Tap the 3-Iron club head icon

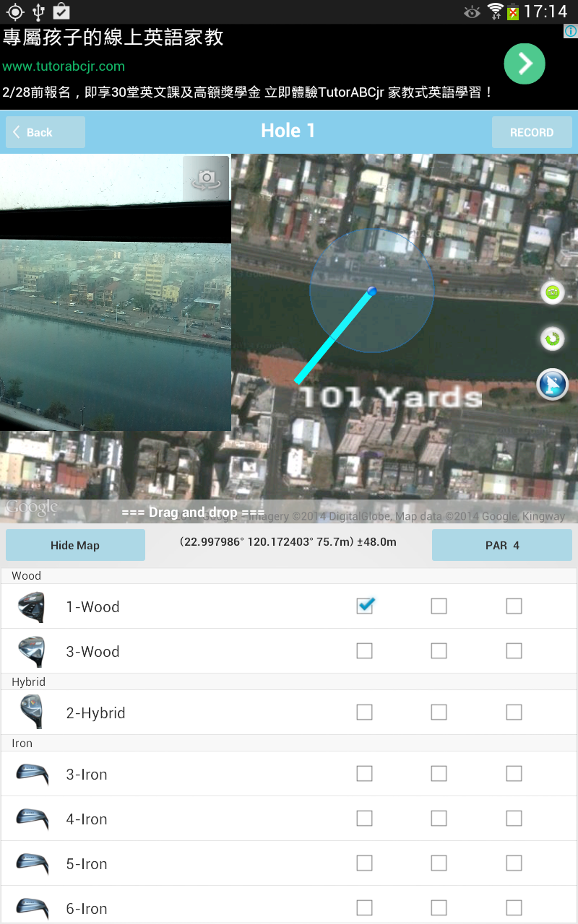pyautogui.click(x=33, y=775)
